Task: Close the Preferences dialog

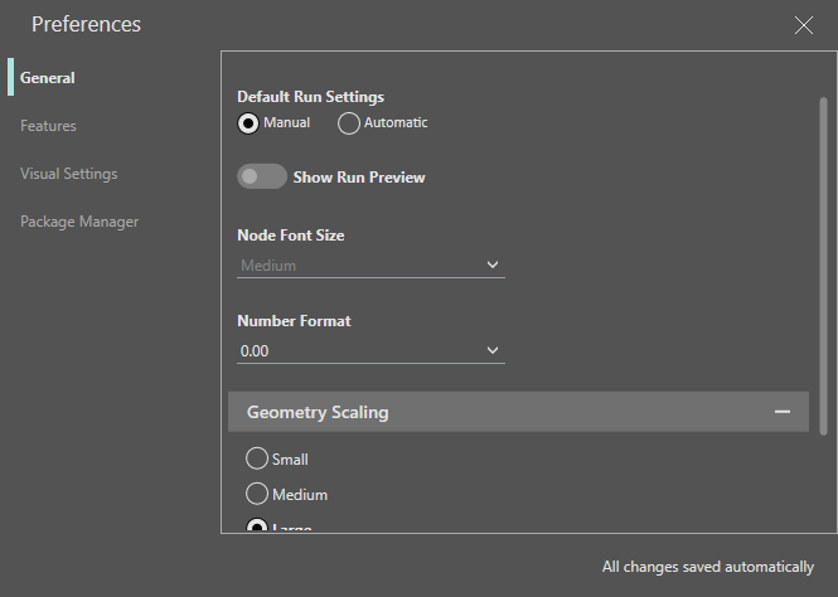Action: tap(803, 25)
